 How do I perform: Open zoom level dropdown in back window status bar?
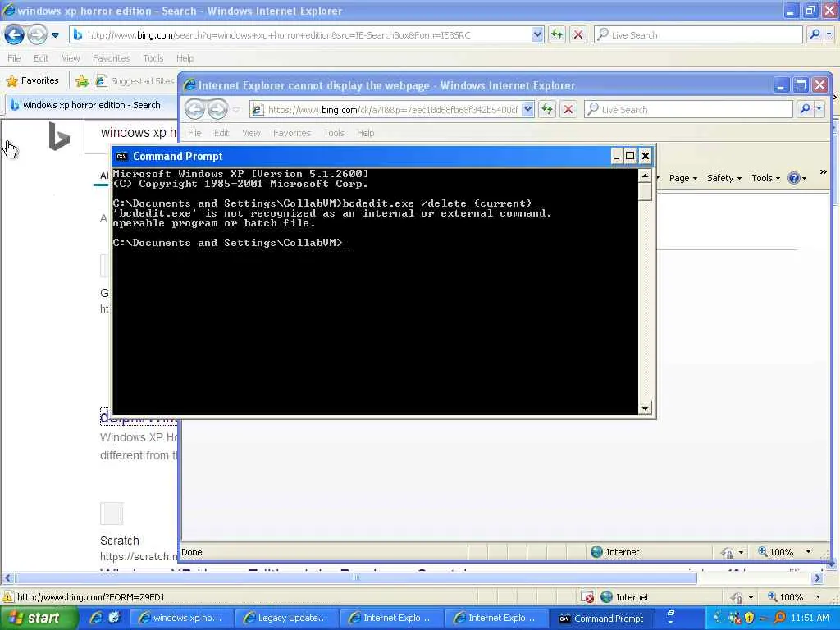[x=818, y=597]
